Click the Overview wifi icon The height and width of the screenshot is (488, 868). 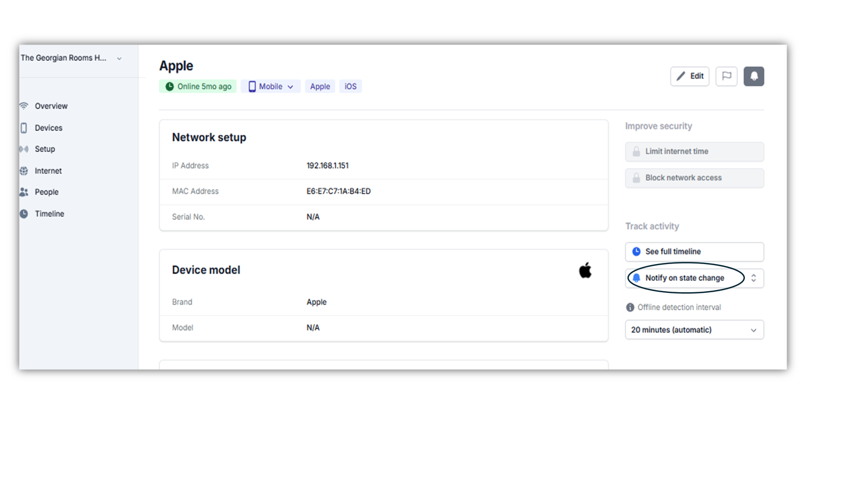coord(24,106)
